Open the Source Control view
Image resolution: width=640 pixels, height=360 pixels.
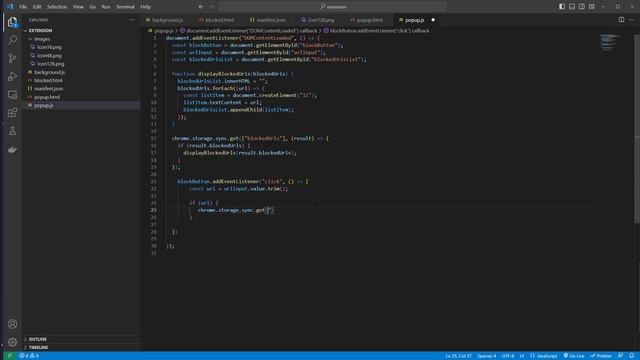(x=12, y=58)
